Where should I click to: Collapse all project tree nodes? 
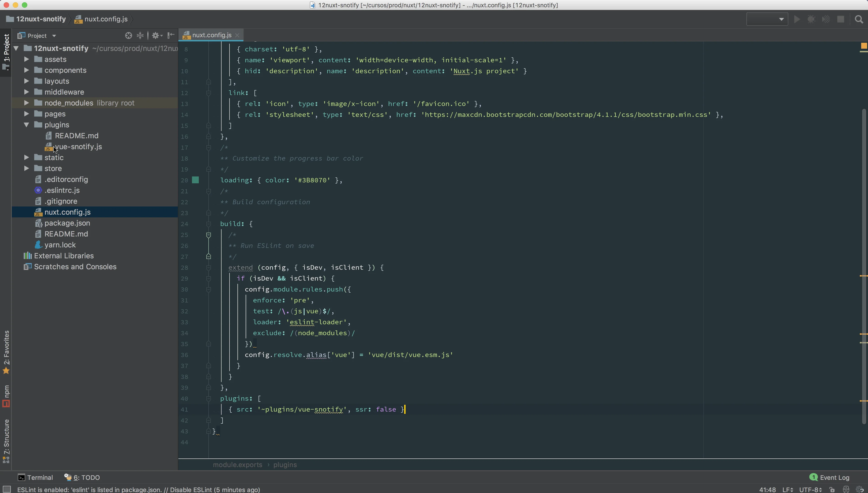[140, 35]
